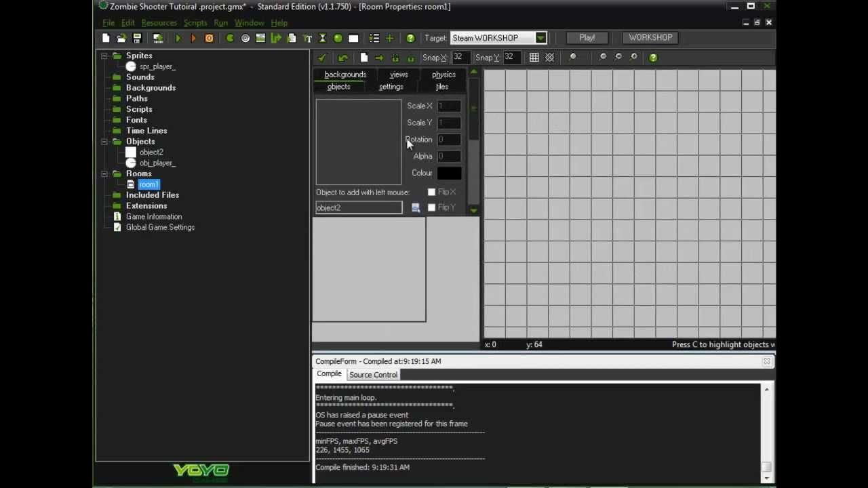Enable the Flip X checkbox
868x488 pixels.
click(x=431, y=192)
